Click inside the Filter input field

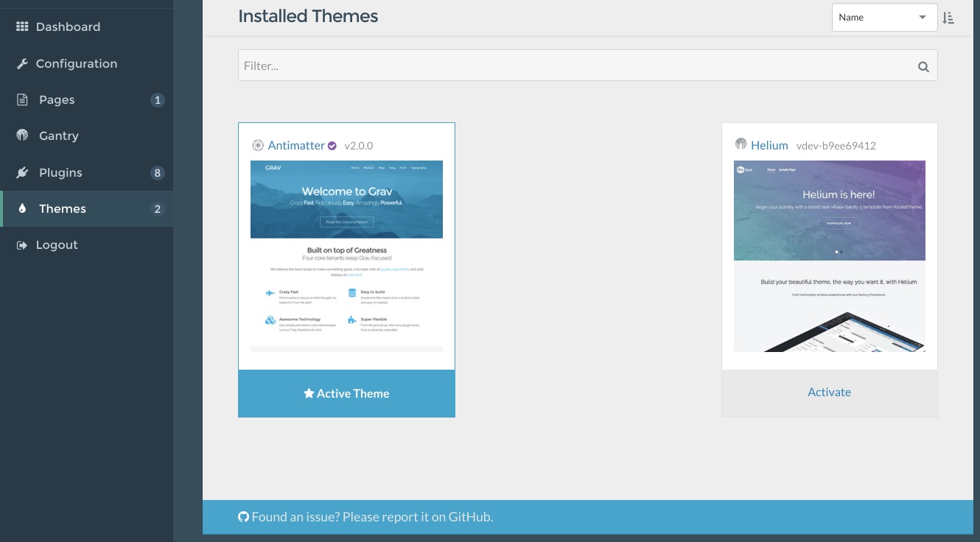click(x=516, y=66)
